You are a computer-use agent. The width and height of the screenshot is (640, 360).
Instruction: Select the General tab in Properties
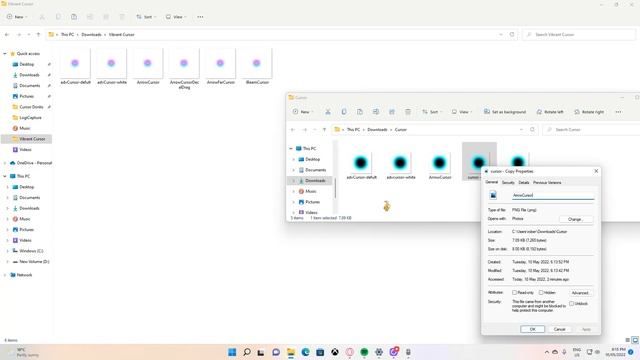tap(491, 182)
